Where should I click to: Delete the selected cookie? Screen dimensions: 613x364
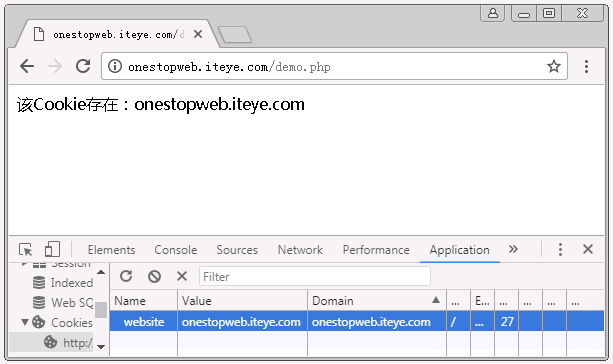pos(182,276)
